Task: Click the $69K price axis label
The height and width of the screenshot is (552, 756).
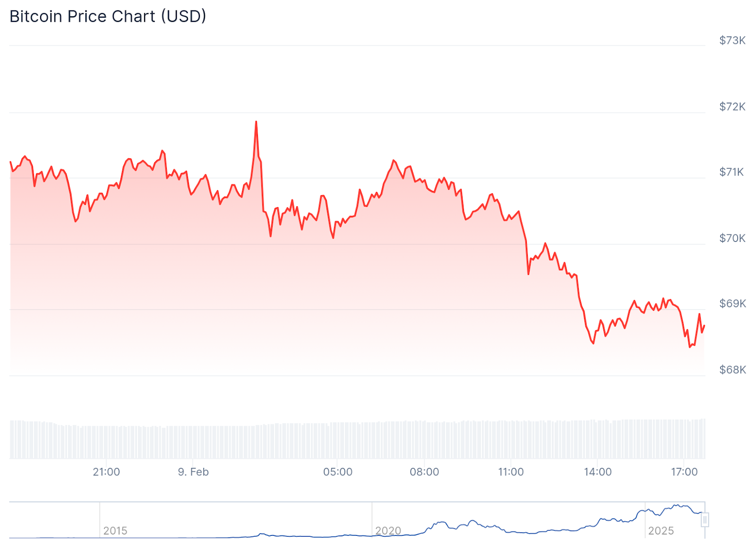Action: tap(732, 303)
